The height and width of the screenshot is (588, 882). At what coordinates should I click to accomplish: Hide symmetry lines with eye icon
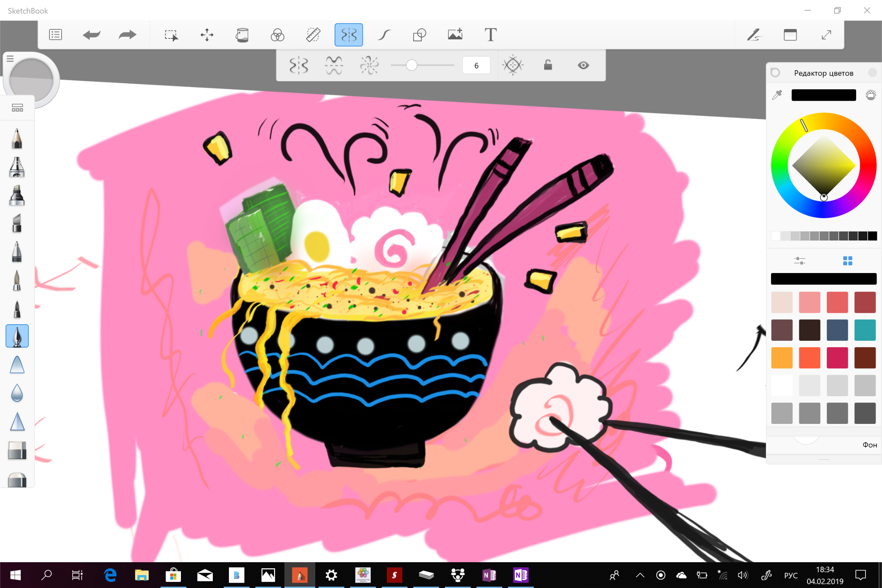[583, 65]
